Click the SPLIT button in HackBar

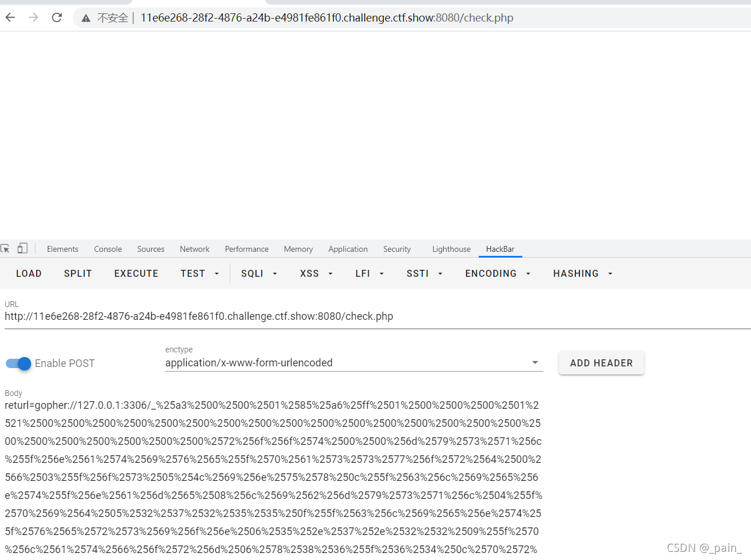coord(78,273)
